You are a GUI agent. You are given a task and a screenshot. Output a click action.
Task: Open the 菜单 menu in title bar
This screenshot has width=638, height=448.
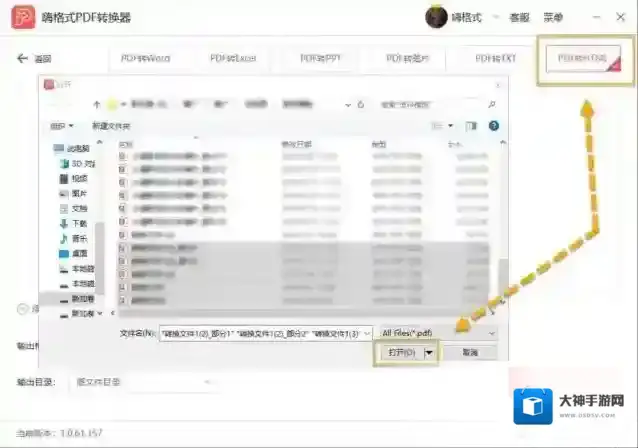click(x=553, y=17)
